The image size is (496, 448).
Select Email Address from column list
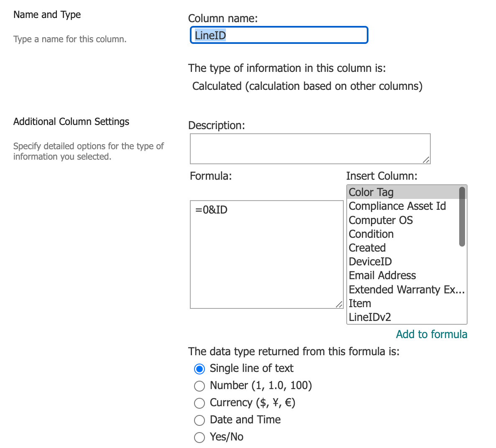click(382, 275)
